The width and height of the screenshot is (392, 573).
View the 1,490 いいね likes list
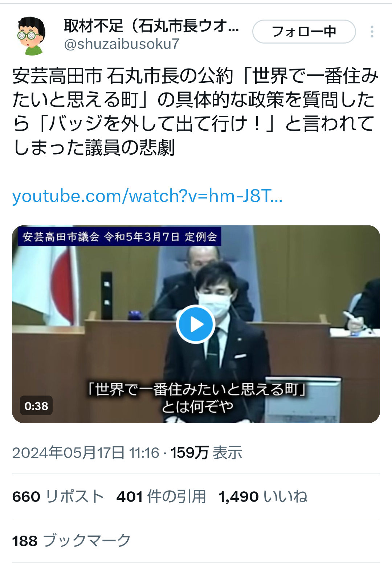(x=263, y=496)
